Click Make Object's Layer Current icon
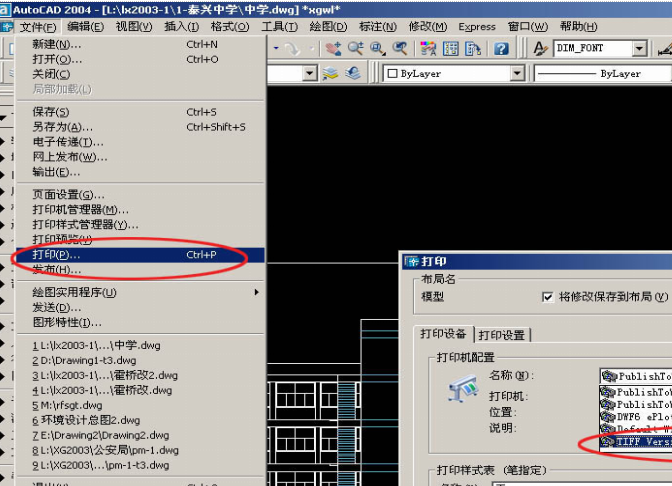Viewport: 672px width, 486px height. tap(330, 73)
